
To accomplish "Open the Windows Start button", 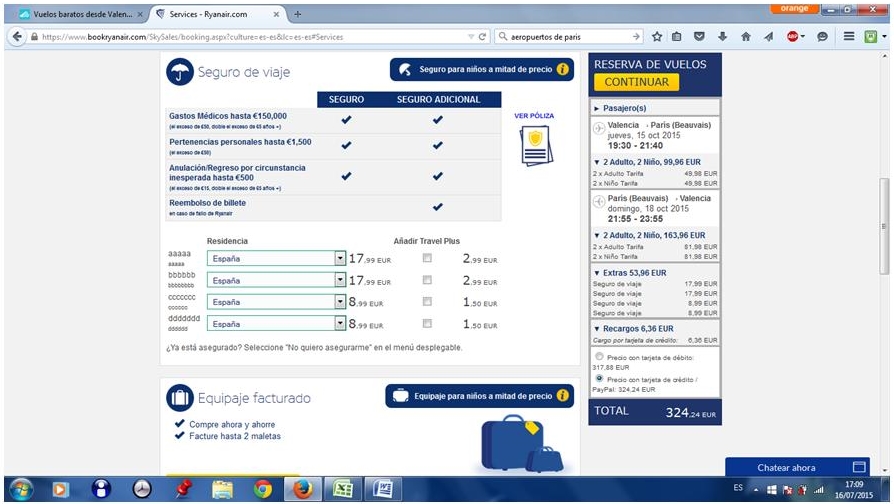I will point(21,489).
